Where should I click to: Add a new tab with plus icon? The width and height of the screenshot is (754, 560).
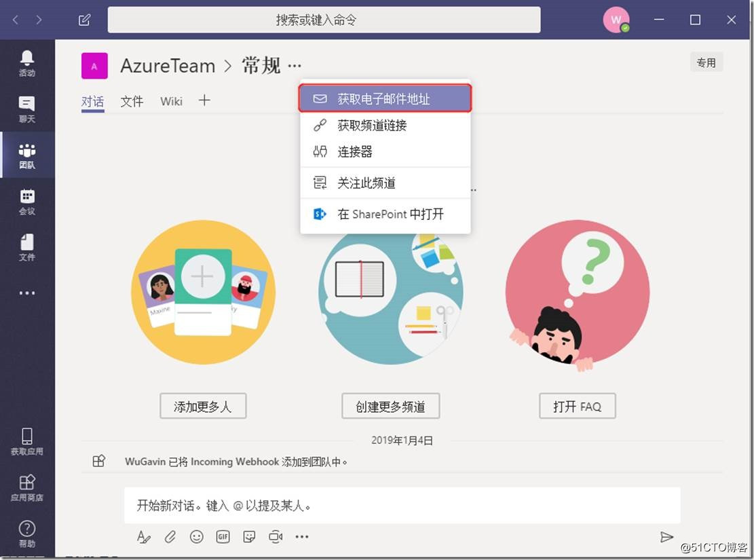[x=204, y=100]
